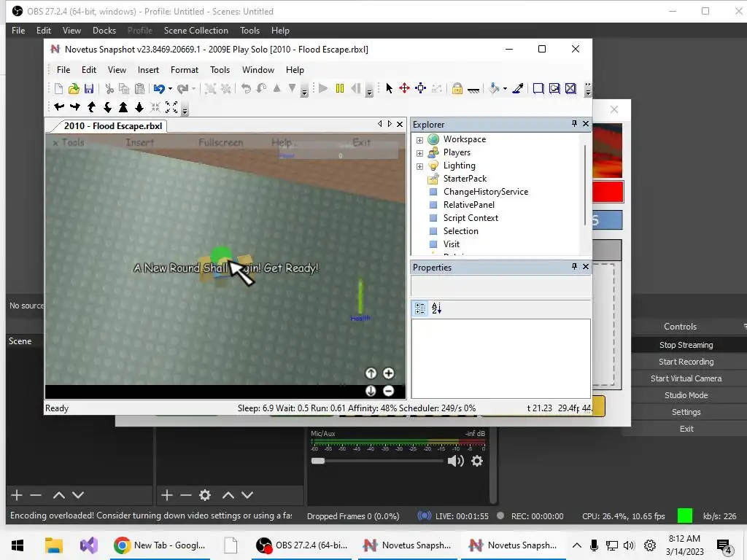This screenshot has width=747, height=560.
Task: Click the paint bucket Fill tool
Action: point(495,88)
